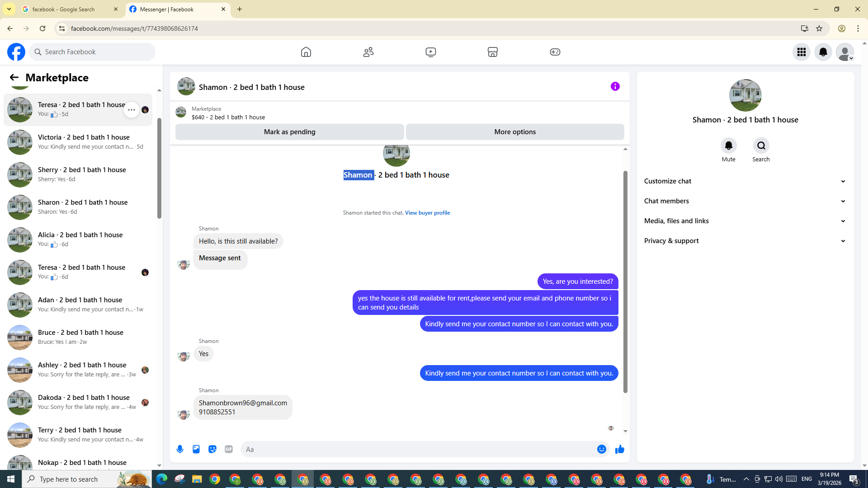This screenshot has width=868, height=488.
Task: Send a thumbs-up like
Action: (x=620, y=449)
